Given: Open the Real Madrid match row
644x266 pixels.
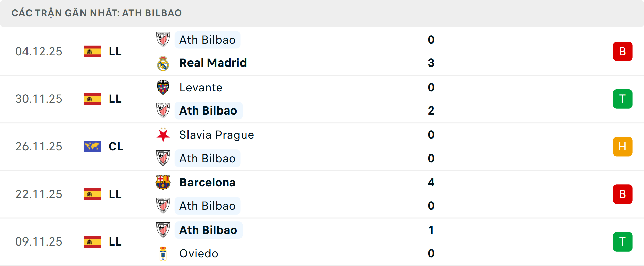Looking at the screenshot, I should 322,51.
